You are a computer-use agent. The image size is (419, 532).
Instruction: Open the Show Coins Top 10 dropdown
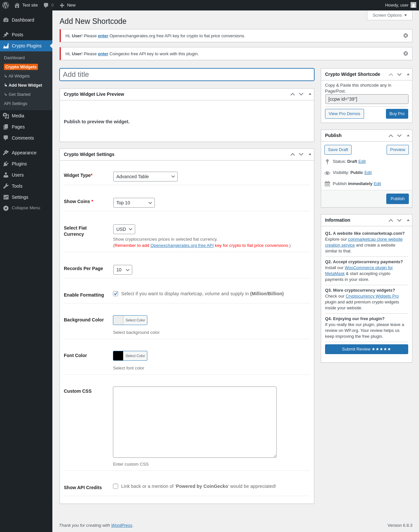click(x=134, y=203)
